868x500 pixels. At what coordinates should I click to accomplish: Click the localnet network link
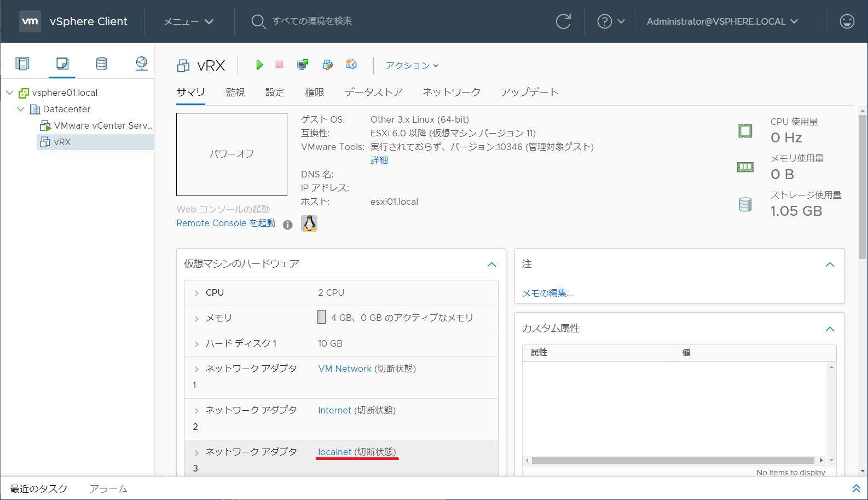[x=334, y=452]
